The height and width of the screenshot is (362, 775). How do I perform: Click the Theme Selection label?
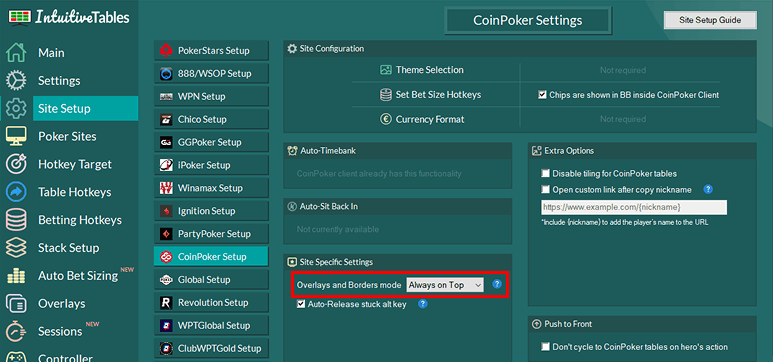(429, 70)
